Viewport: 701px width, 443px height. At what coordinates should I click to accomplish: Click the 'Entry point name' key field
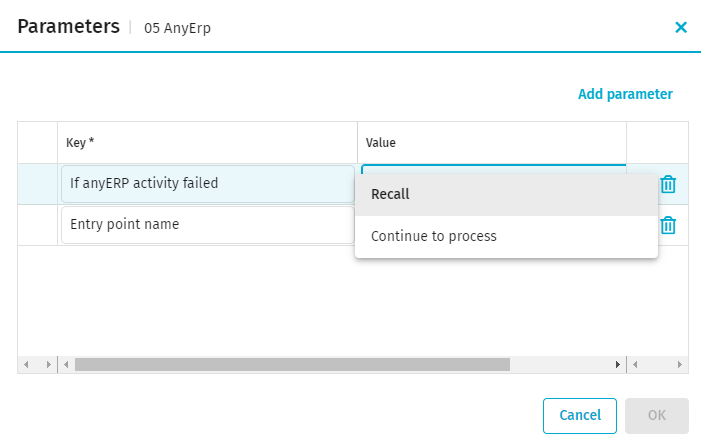207,225
